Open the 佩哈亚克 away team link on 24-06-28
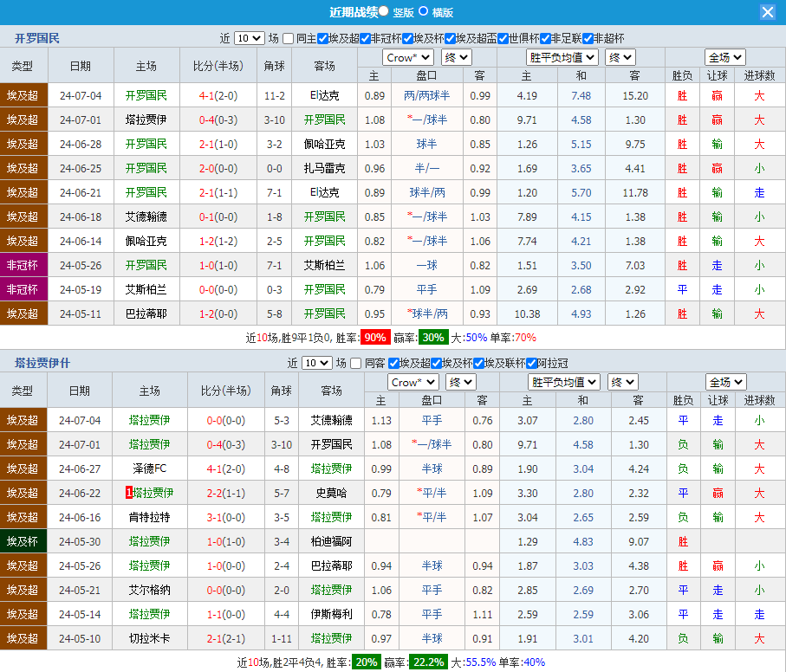 coord(324,144)
